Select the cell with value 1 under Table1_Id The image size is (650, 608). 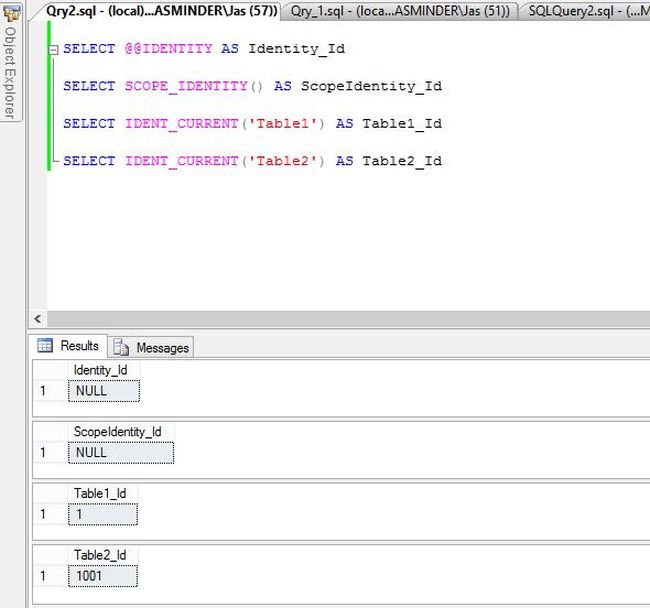coord(103,514)
